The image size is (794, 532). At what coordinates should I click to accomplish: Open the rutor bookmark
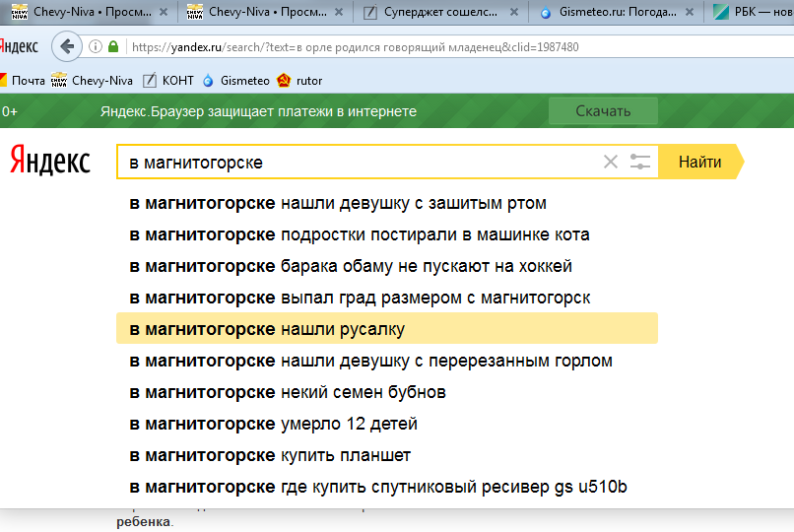click(300, 81)
